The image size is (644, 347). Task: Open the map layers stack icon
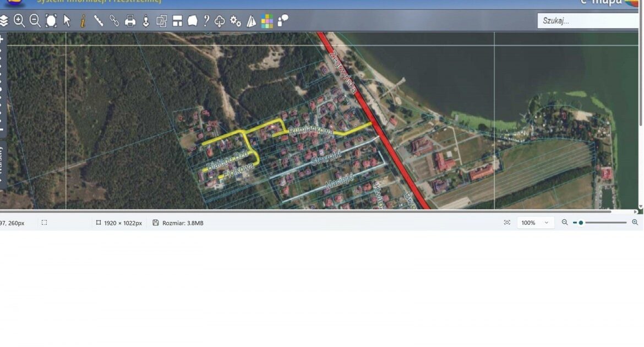coord(4,21)
